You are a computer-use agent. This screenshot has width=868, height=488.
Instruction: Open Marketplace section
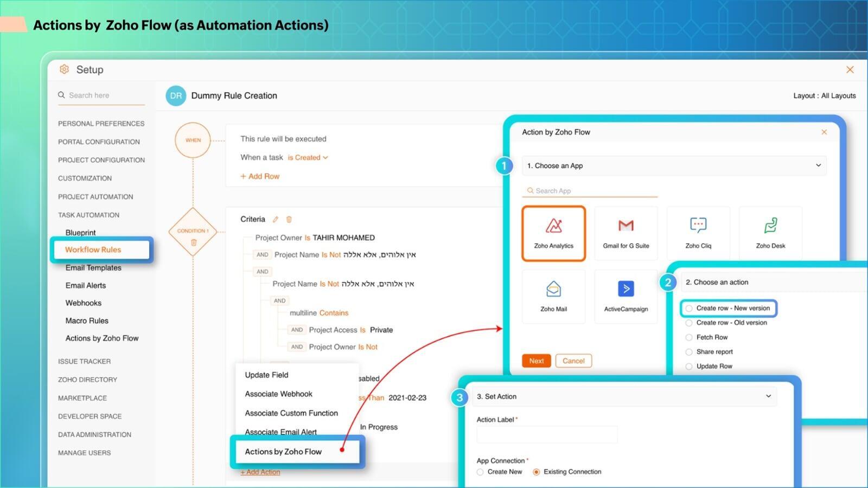point(82,398)
